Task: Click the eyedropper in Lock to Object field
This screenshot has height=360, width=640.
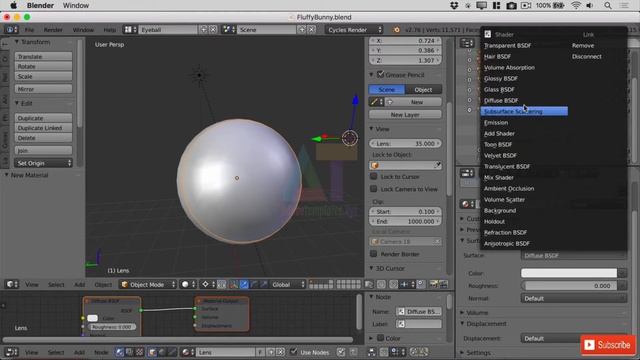Action: click(x=437, y=165)
